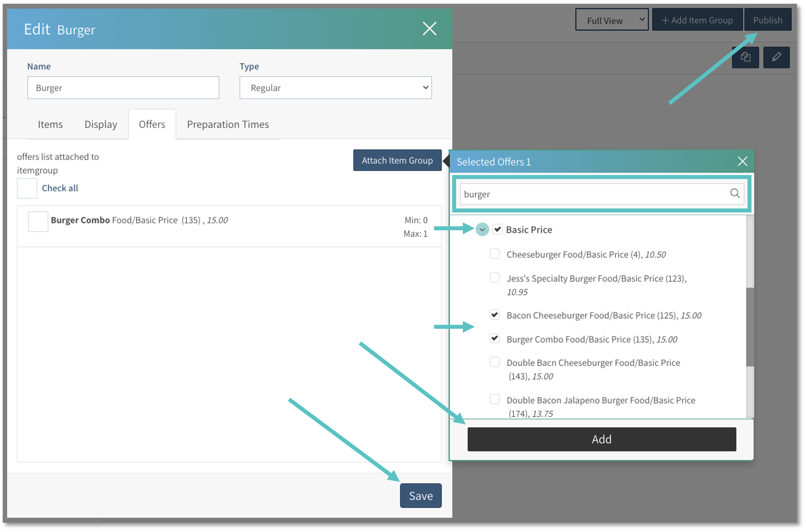Uncheck Bacon Cheeseburger Food offer
The width and height of the screenshot is (806, 532).
pyautogui.click(x=494, y=315)
